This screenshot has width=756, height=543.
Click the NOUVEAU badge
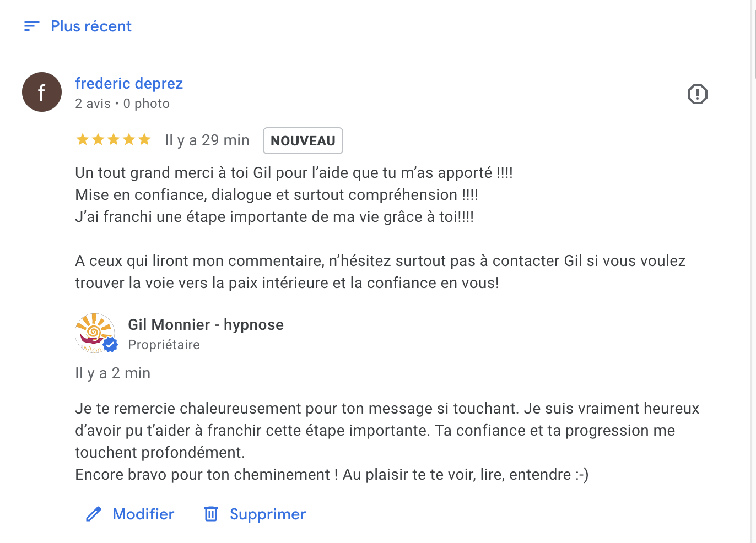pos(303,141)
